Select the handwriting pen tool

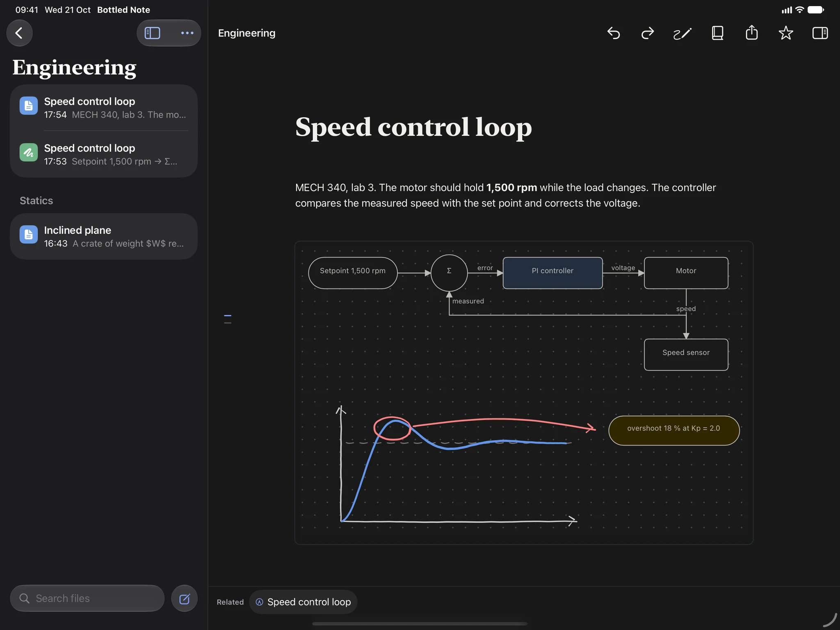click(x=682, y=33)
